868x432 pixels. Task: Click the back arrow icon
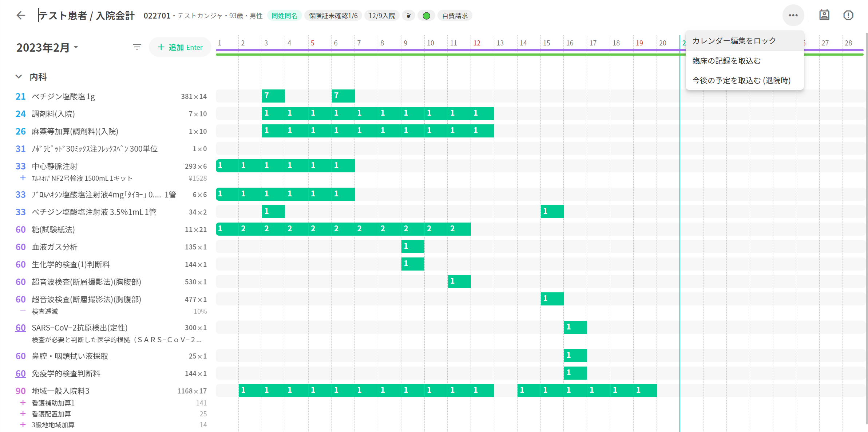point(21,15)
